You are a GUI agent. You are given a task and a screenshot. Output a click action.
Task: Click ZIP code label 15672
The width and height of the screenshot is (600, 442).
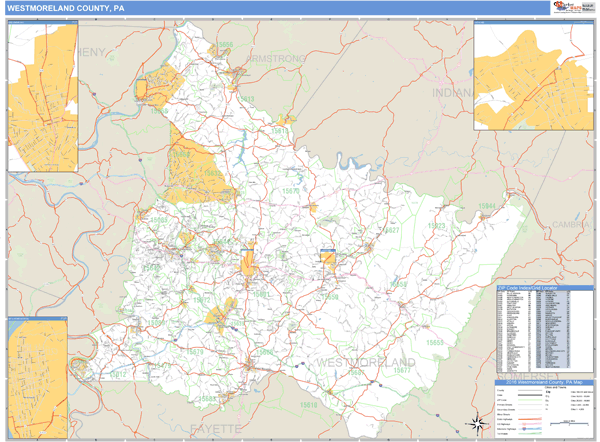[x=202, y=300]
